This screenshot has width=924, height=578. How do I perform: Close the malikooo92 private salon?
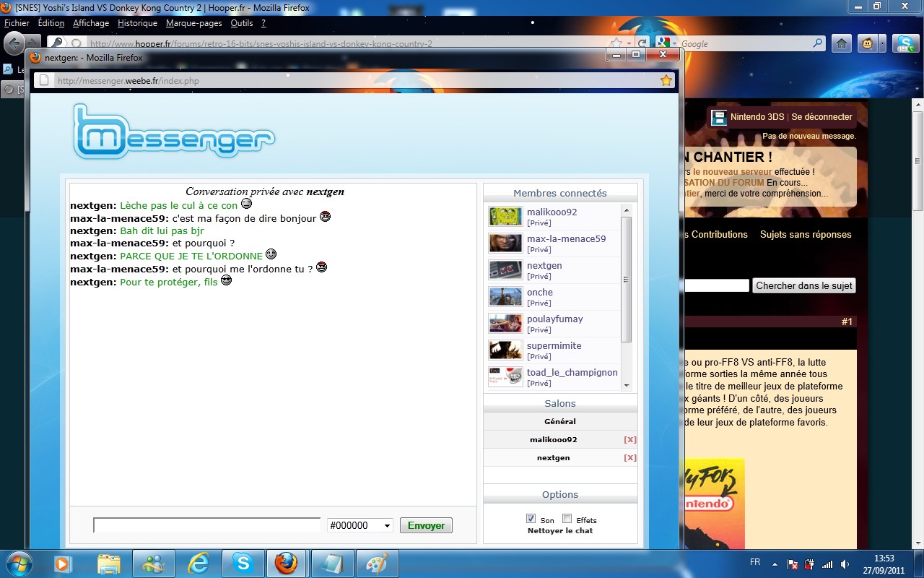[630, 439]
